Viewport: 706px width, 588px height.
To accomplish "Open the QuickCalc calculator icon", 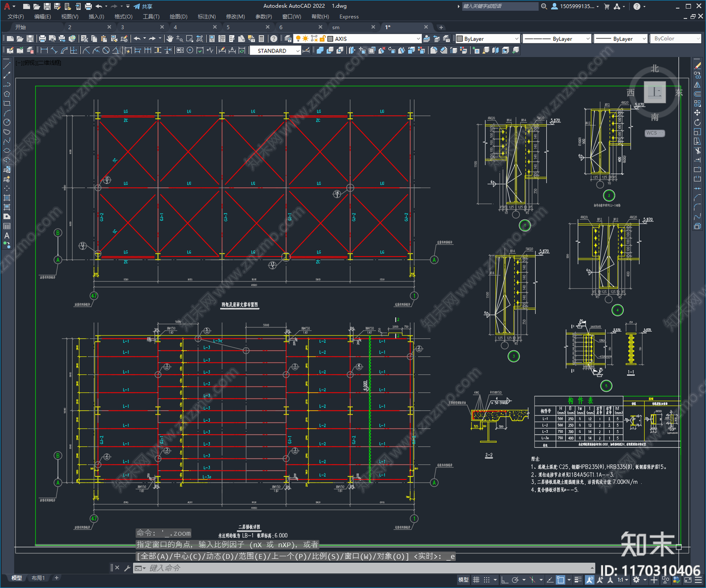I will pyautogui.click(x=261, y=39).
